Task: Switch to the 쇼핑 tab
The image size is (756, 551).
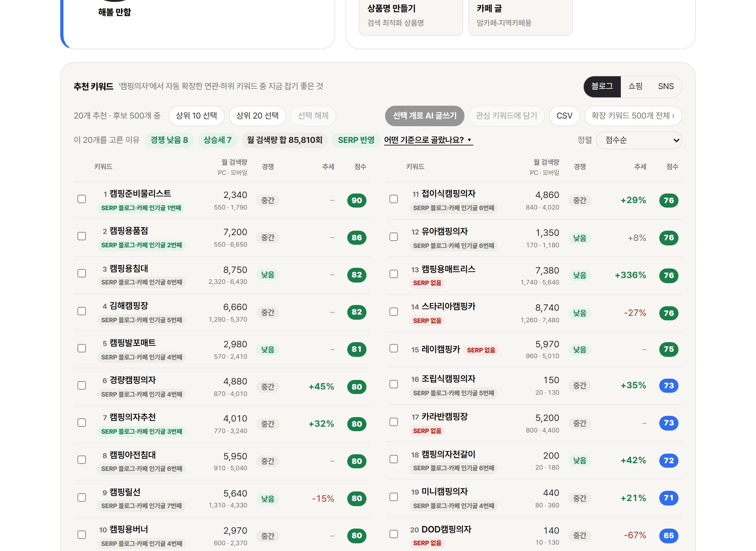Action: click(x=635, y=86)
